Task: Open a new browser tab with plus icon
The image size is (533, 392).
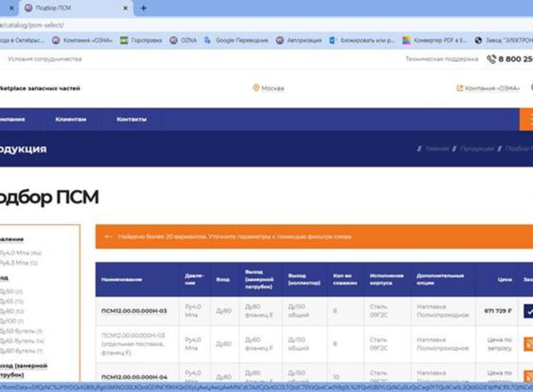Action: 143,8
